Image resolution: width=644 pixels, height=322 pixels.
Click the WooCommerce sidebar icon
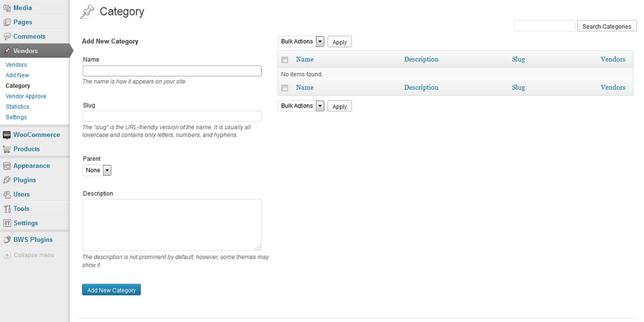[7, 135]
